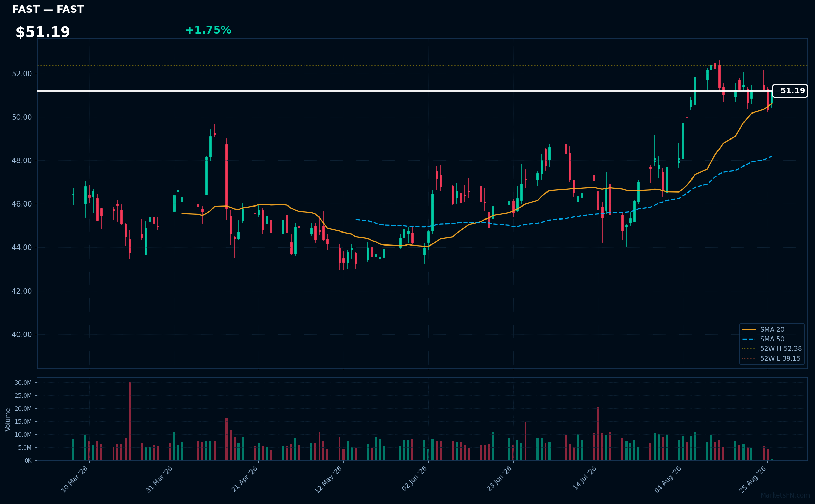Click the 02 Jun '26 date label
The width and height of the screenshot is (815, 504).
[x=414, y=479]
